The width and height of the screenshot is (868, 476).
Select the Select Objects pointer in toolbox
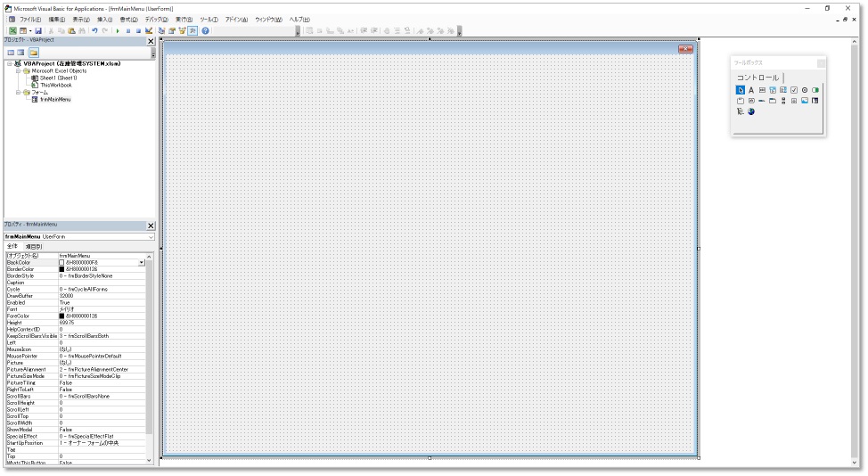(x=741, y=90)
